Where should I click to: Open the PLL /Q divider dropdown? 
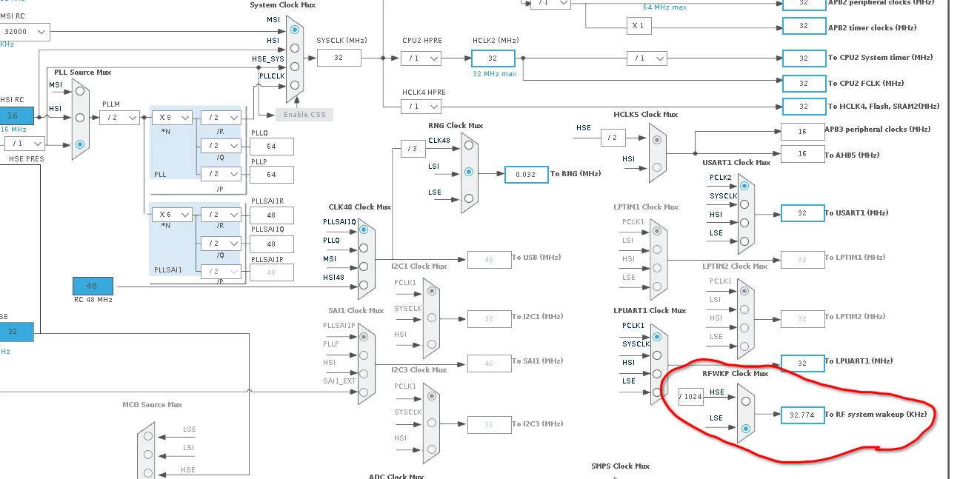221,146
